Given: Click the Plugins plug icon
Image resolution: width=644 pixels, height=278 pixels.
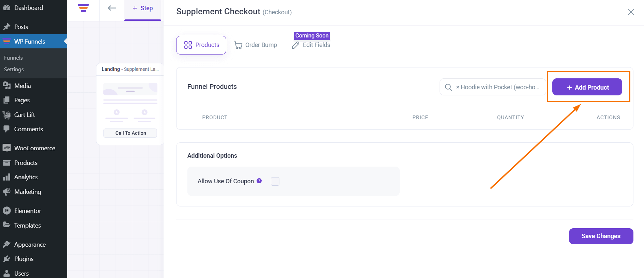Looking at the screenshot, I should 6,259.
